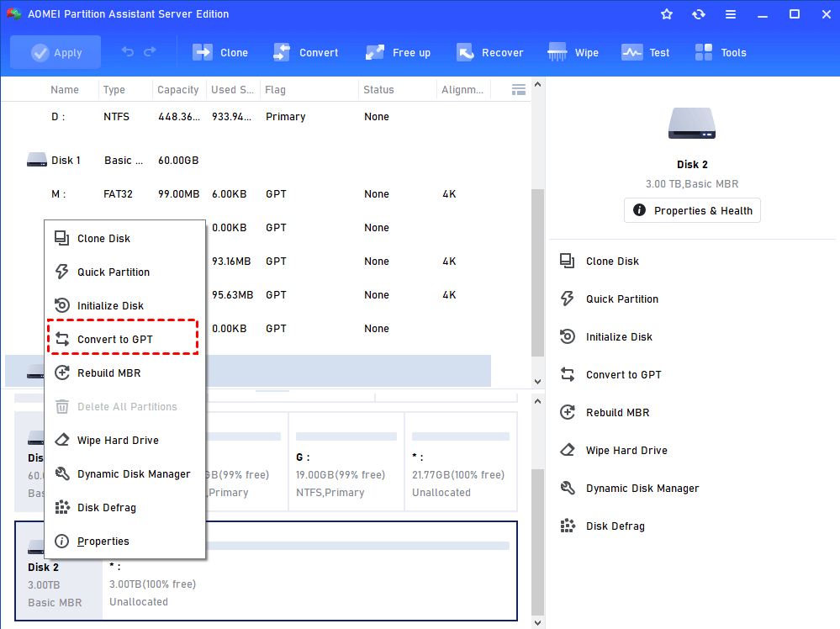Open Properties in context menu
The height and width of the screenshot is (629, 840).
(124, 542)
